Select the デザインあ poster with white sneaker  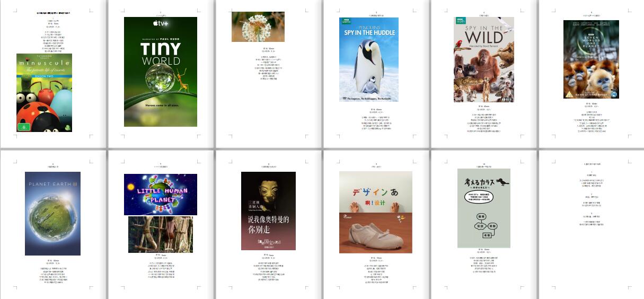376,212
